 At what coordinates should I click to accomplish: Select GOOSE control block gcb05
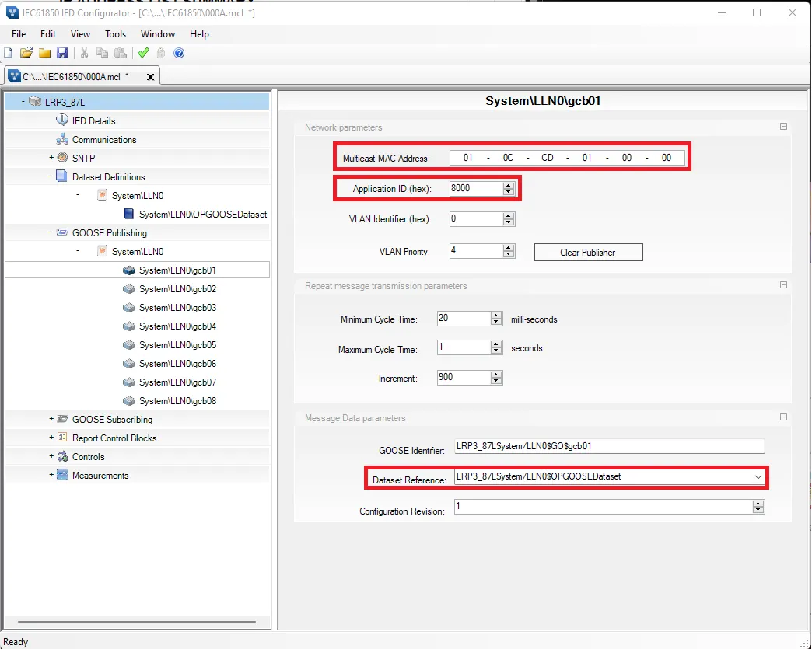[177, 344]
